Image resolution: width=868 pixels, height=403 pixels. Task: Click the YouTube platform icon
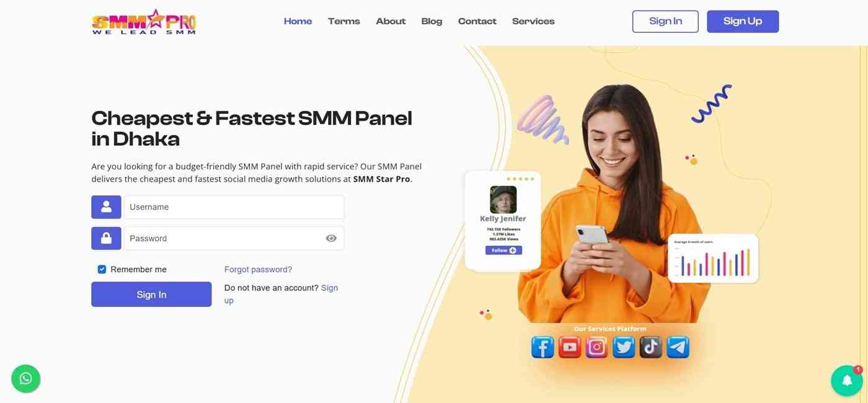[x=569, y=347]
